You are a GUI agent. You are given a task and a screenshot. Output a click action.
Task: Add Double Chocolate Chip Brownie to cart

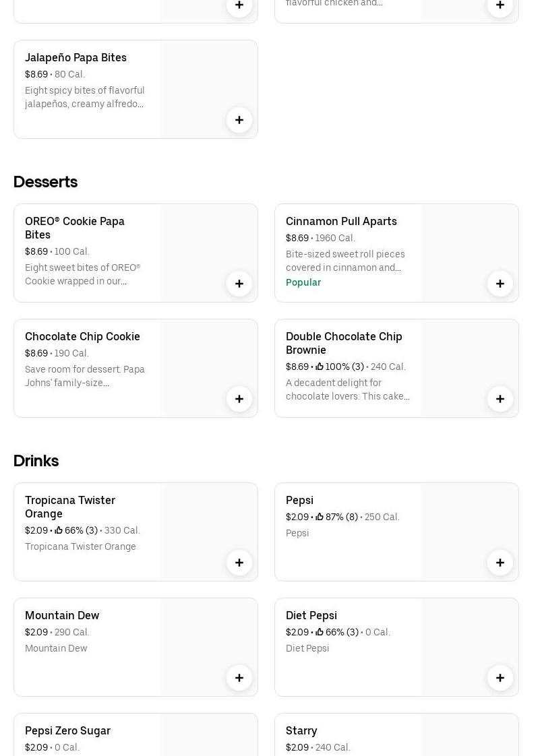click(500, 399)
